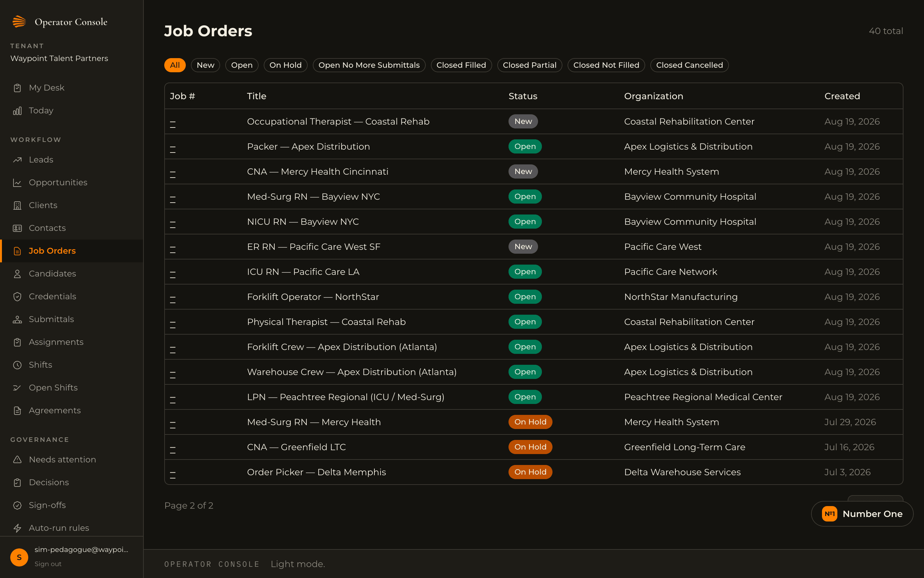The height and width of the screenshot is (578, 924).
Task: Click the Operator Console logo icon
Action: click(x=19, y=22)
